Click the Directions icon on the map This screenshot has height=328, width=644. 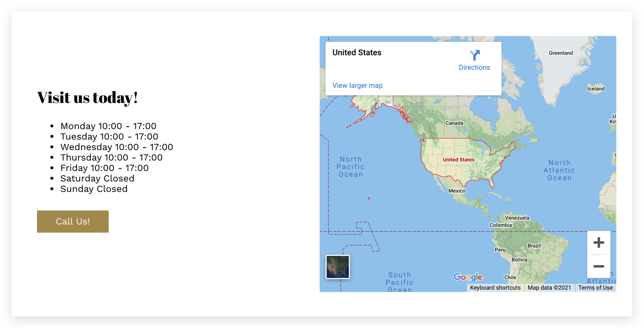[474, 55]
